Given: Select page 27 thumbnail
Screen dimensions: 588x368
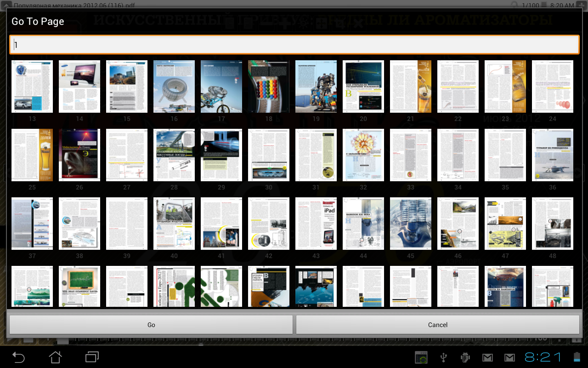Looking at the screenshot, I should 127,155.
